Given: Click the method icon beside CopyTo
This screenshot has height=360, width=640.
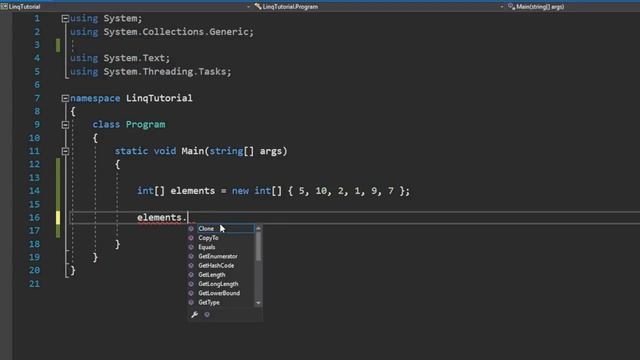Looking at the screenshot, I should 191,238.
